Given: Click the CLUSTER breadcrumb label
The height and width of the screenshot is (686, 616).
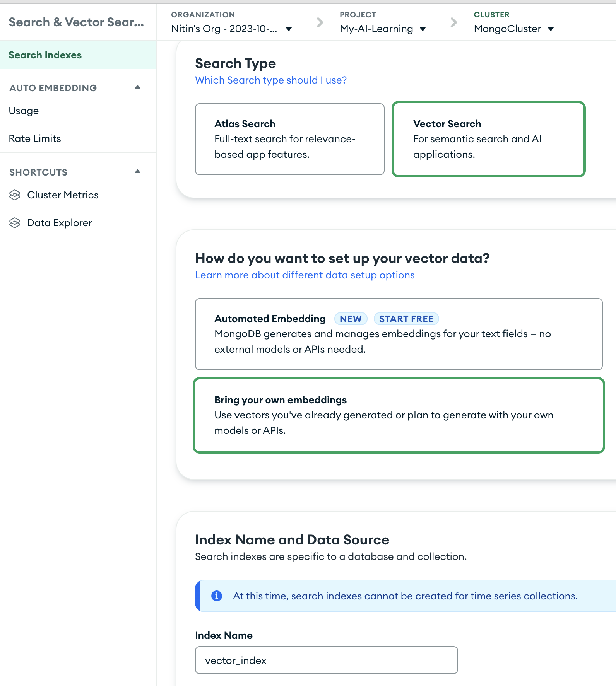Looking at the screenshot, I should [492, 15].
